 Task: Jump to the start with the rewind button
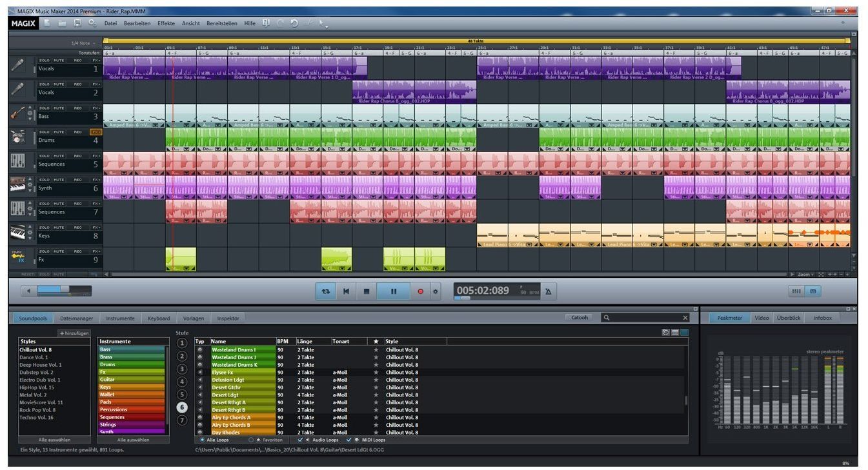[x=346, y=291]
